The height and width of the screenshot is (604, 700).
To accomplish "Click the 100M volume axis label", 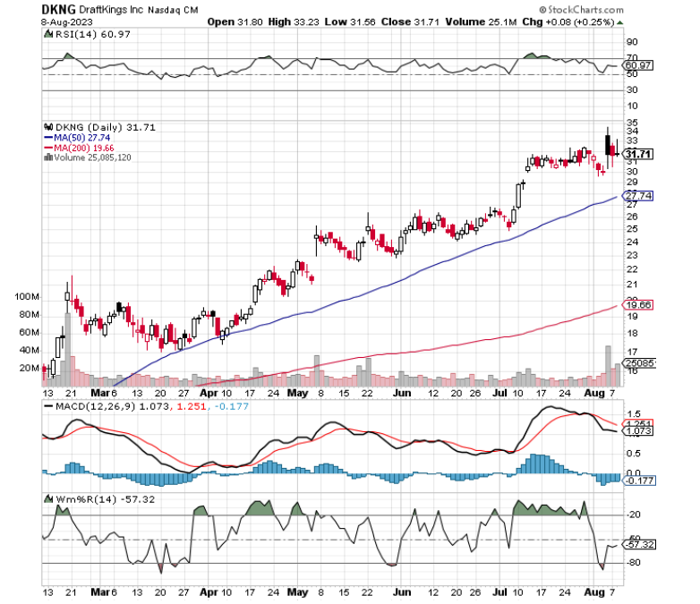I will 27,297.
